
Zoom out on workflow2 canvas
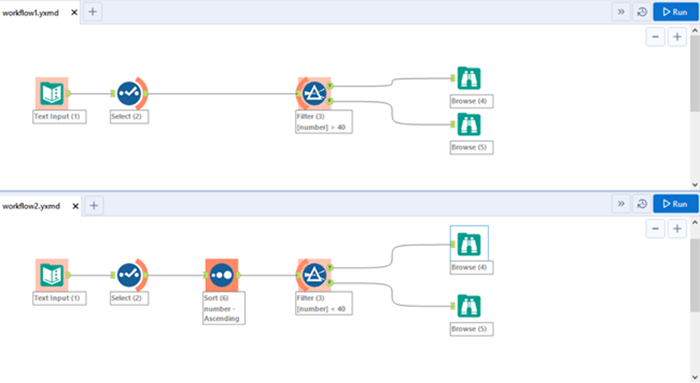click(x=655, y=229)
